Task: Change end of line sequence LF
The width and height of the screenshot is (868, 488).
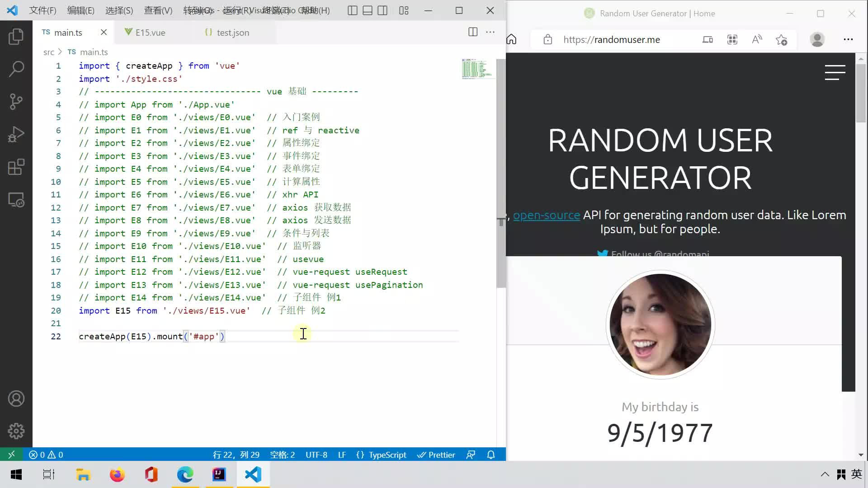Action: [x=342, y=455]
